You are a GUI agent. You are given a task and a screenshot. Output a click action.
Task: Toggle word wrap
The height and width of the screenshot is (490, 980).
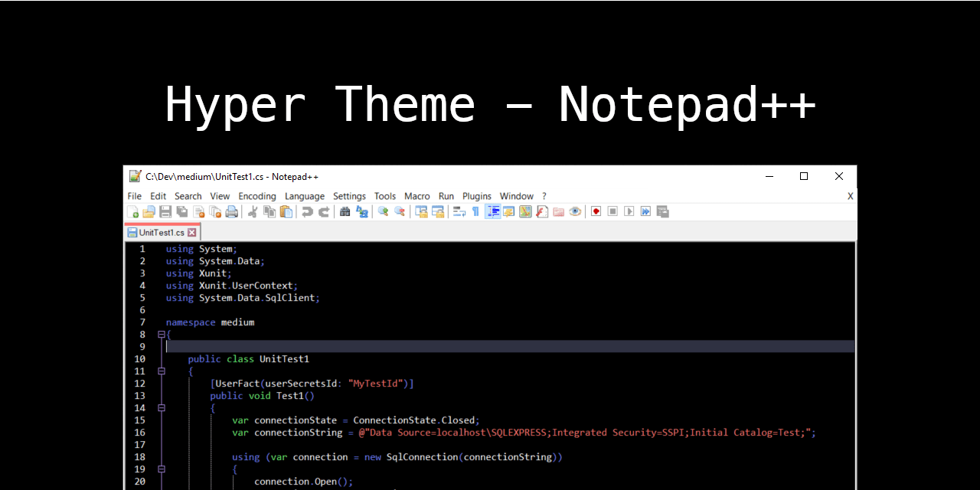coord(457,211)
